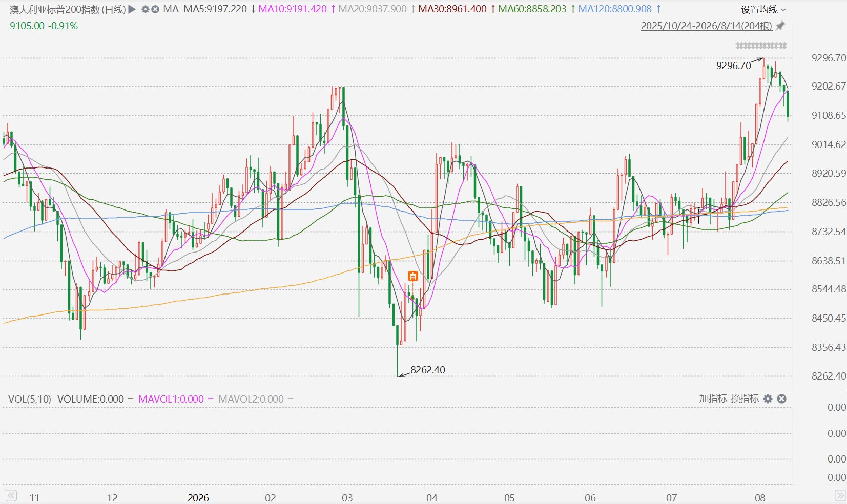Click the 9105.00 -0.91% price reading
The width and height of the screenshot is (847, 504).
point(44,26)
